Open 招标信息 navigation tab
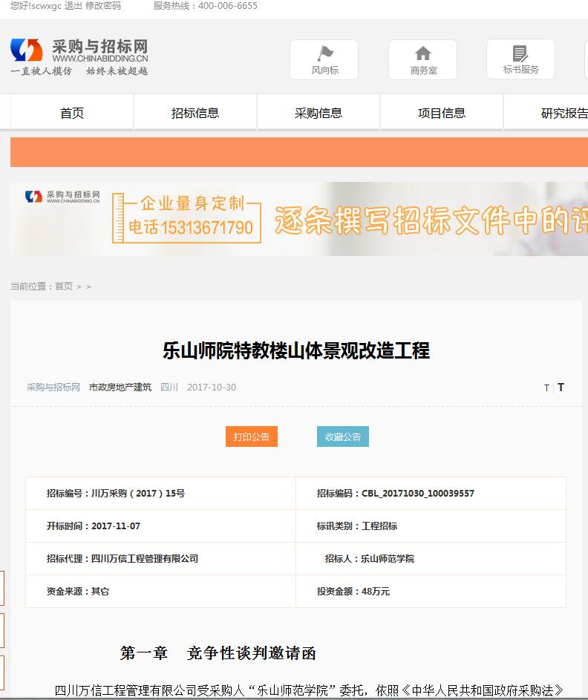Viewport: 588px width, 700px height. [195, 113]
